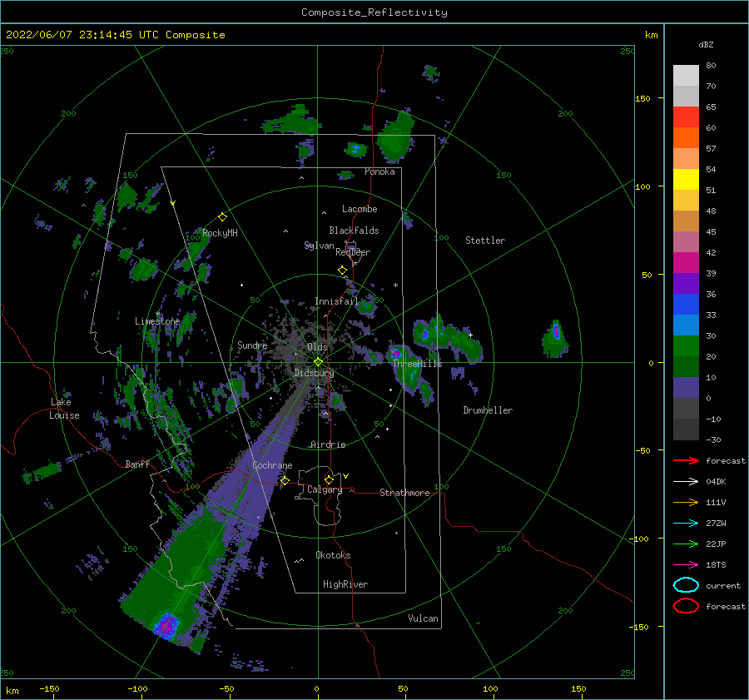Click the Drumheller town label

(488, 410)
